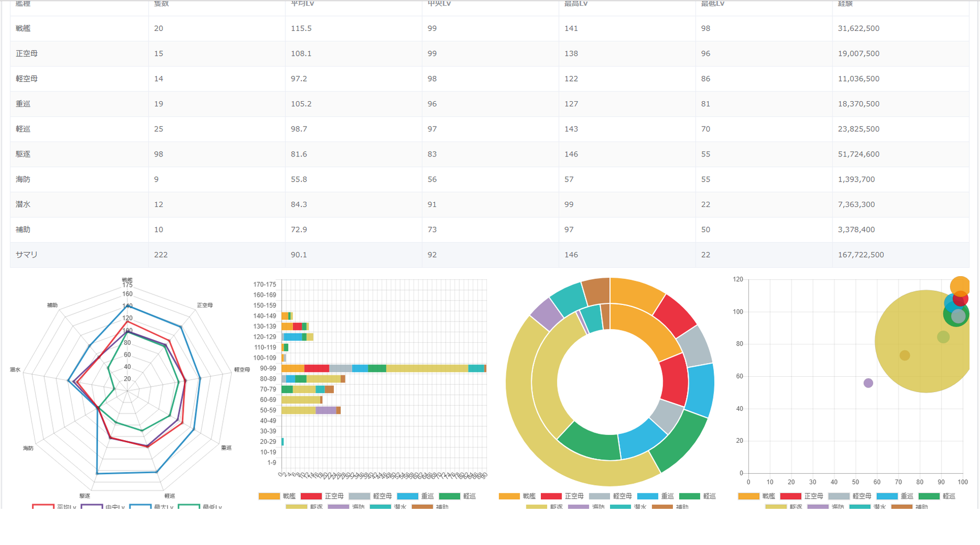The width and height of the screenshot is (980, 545).
Task: Click the サマリ summary row label
Action: pos(27,255)
